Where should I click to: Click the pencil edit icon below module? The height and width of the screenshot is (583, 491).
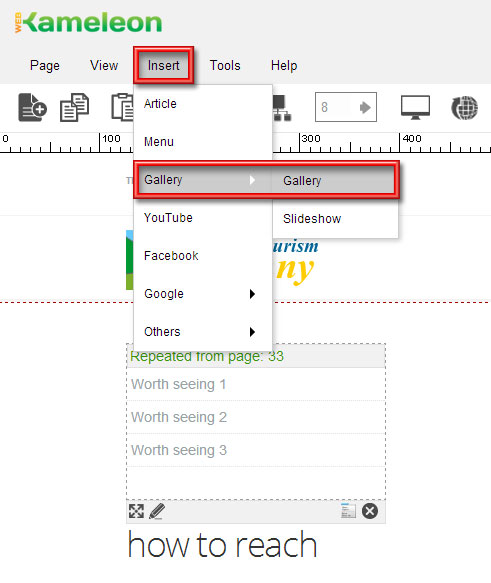pos(157,511)
